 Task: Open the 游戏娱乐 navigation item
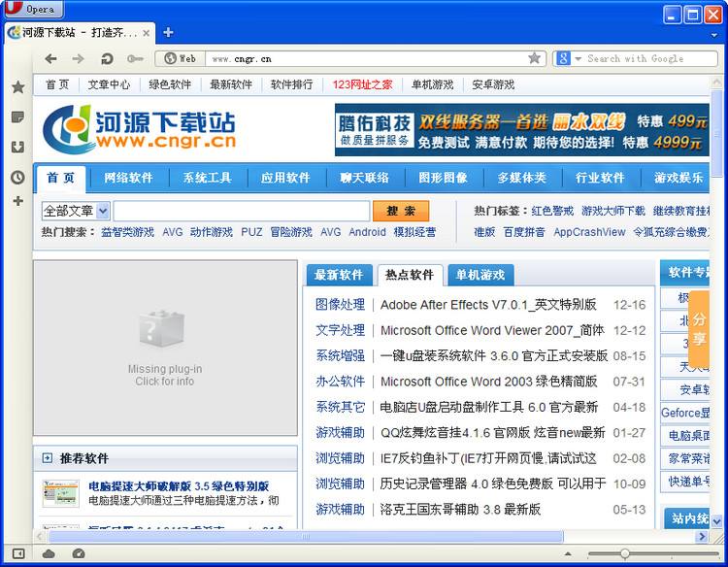[x=678, y=178]
